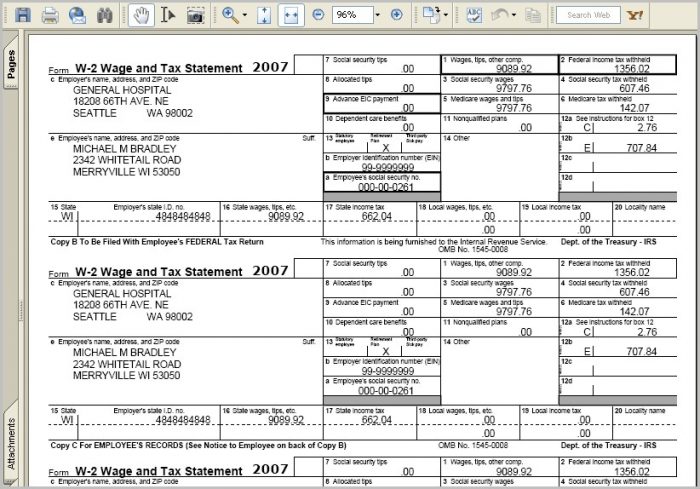Click the Copy B employer name GENERAL HOSPITAL
700x489 pixels.
tap(122, 90)
